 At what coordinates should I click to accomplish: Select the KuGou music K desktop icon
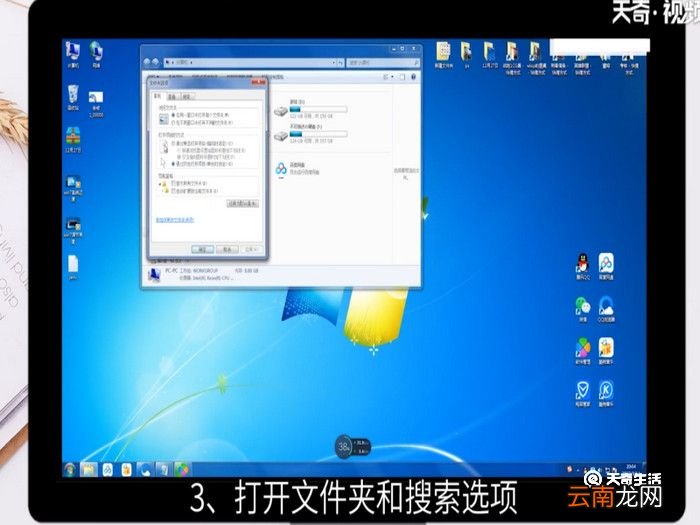point(606,393)
